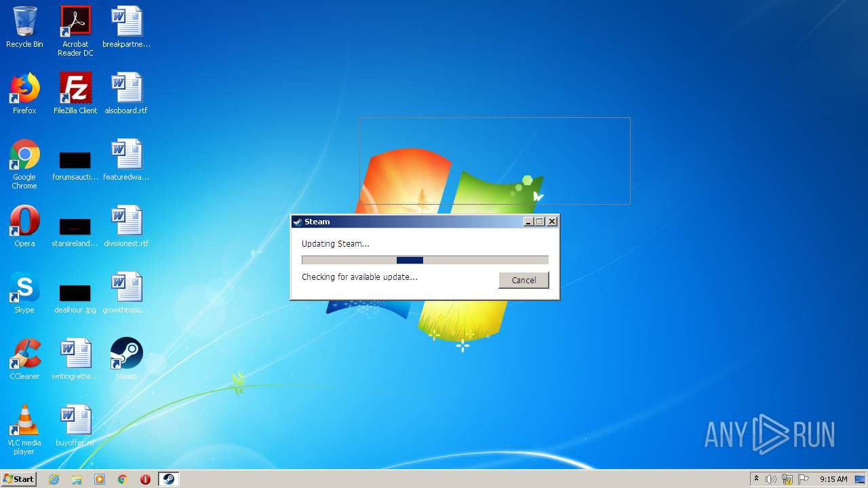Viewport: 868px width, 488px height.
Task: Open network status tray icon
Action: (787, 479)
